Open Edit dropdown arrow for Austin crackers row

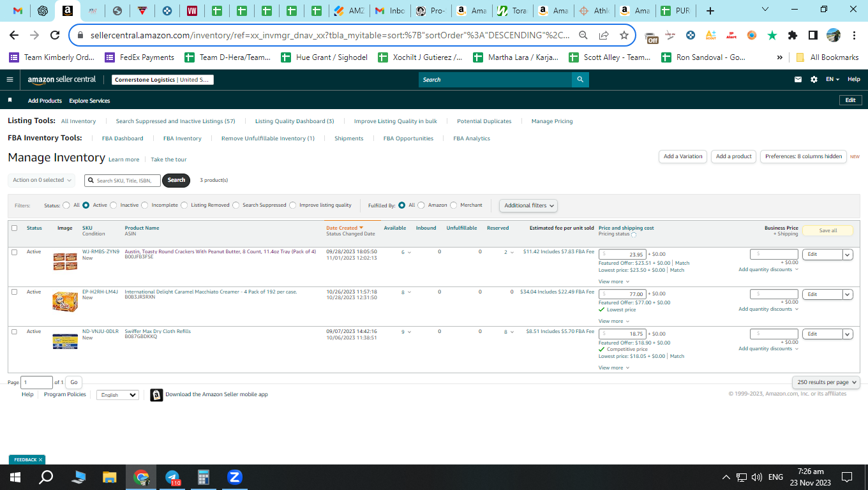click(x=848, y=255)
